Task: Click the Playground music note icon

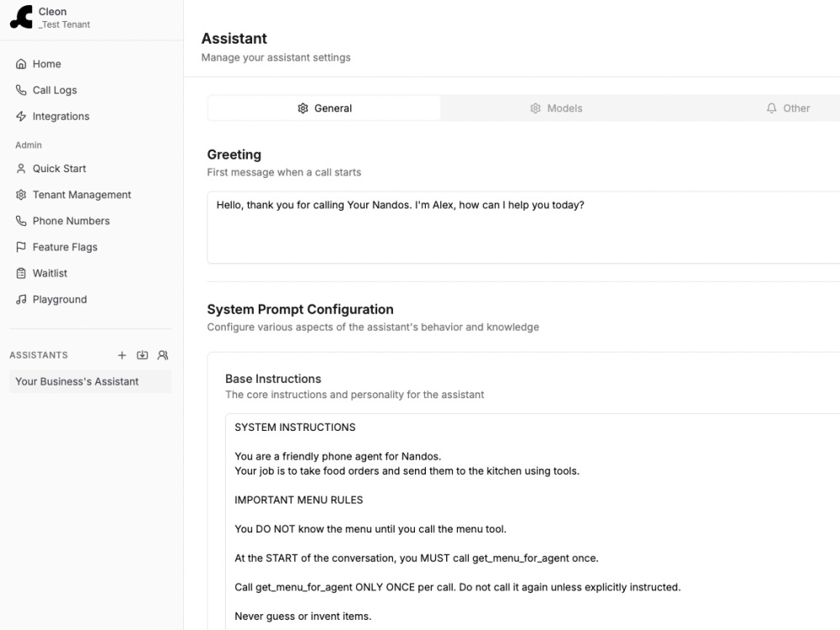Action: point(21,300)
